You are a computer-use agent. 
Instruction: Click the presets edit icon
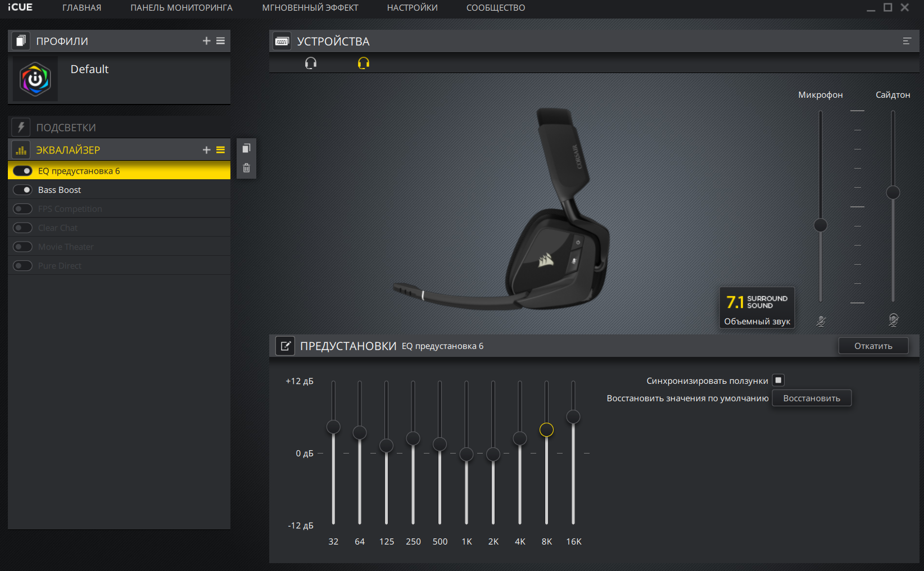(x=286, y=346)
